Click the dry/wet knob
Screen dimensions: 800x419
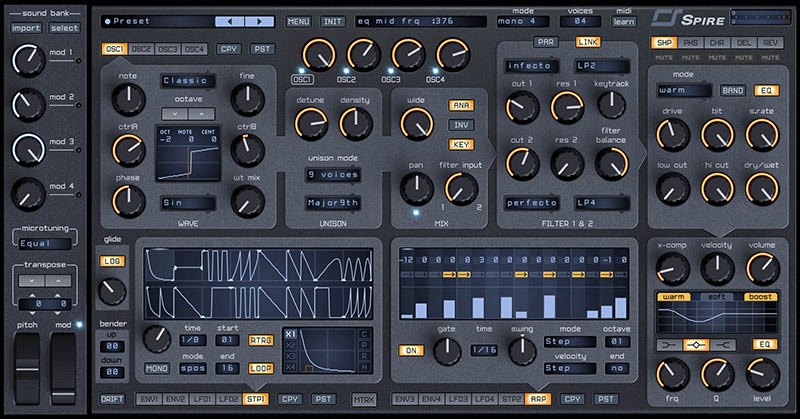762,189
